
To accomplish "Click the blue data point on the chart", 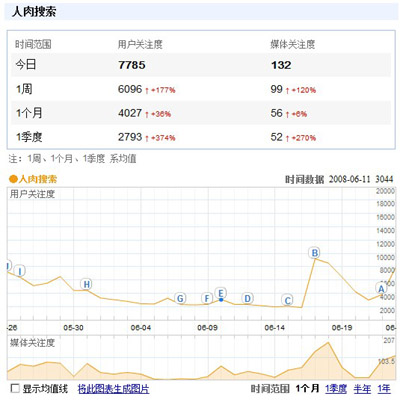I will 221,300.
